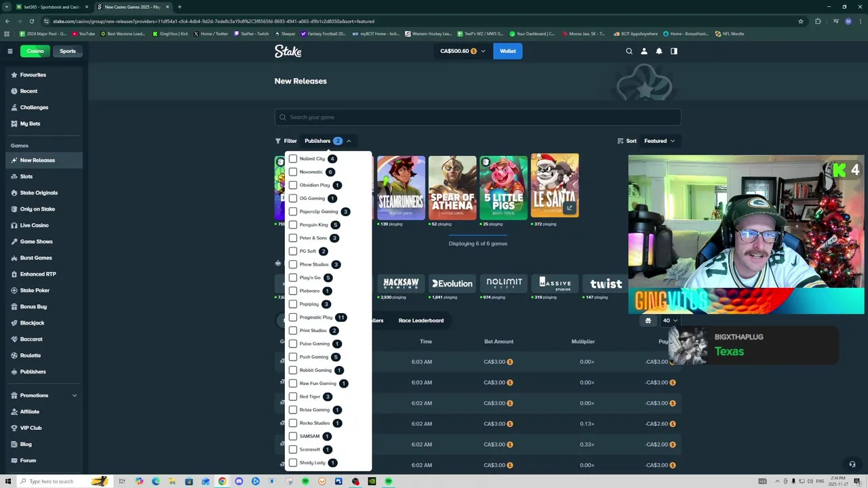This screenshot has height=488, width=868.
Task: Open live support headset icon
Action: (x=852, y=464)
